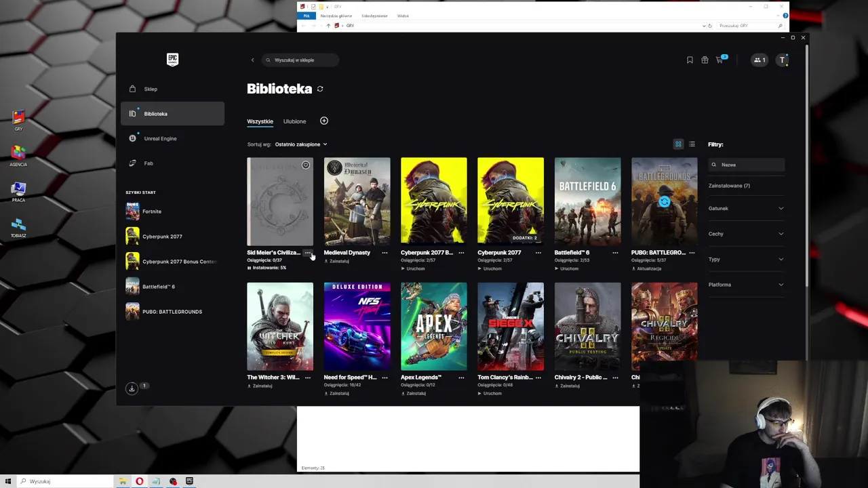Open Cyberpunk 2077 Bonus Content in quick start
This screenshot has width=868, height=488.
tap(172, 262)
